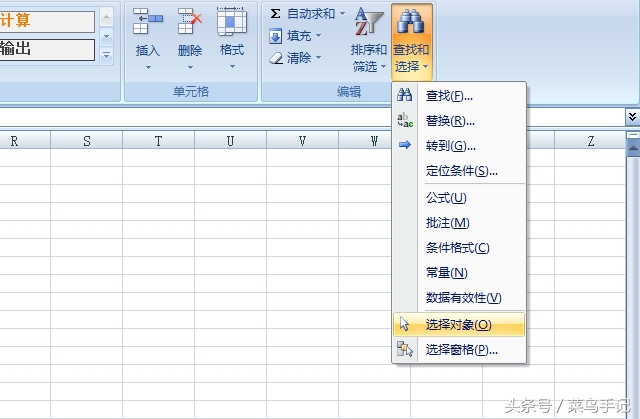Choose 定位条件(S)... from the menu

[x=459, y=171]
